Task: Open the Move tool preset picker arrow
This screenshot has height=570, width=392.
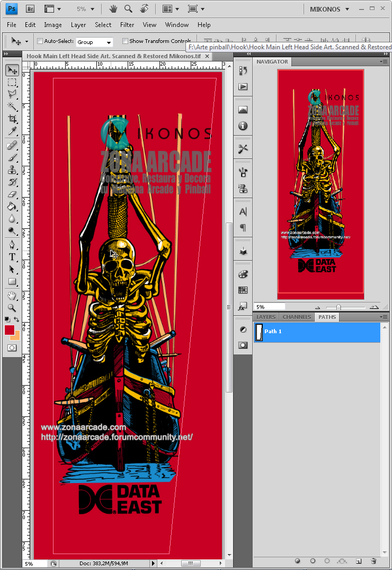Action: point(26,42)
